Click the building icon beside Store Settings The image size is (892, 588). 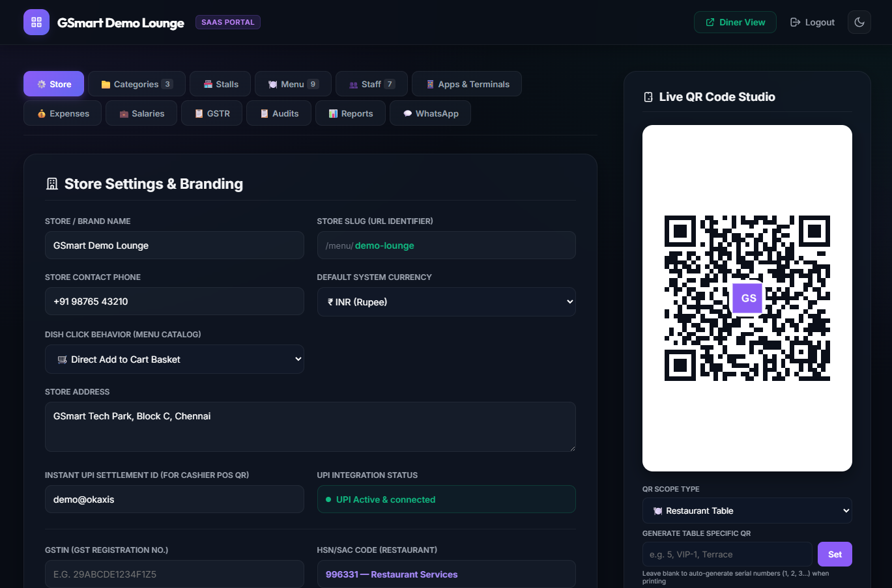[x=52, y=184]
